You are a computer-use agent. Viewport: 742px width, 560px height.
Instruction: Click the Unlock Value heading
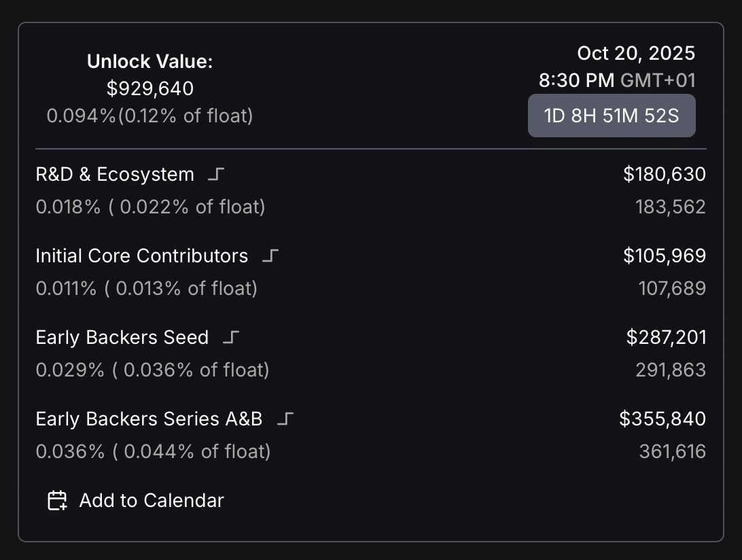tap(150, 62)
